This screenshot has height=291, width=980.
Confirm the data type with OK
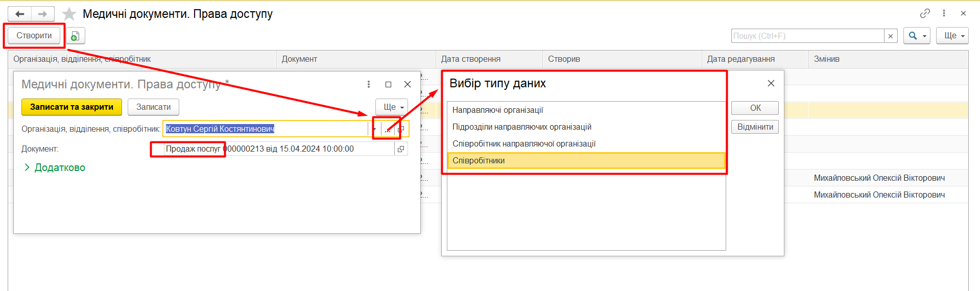pyautogui.click(x=755, y=108)
